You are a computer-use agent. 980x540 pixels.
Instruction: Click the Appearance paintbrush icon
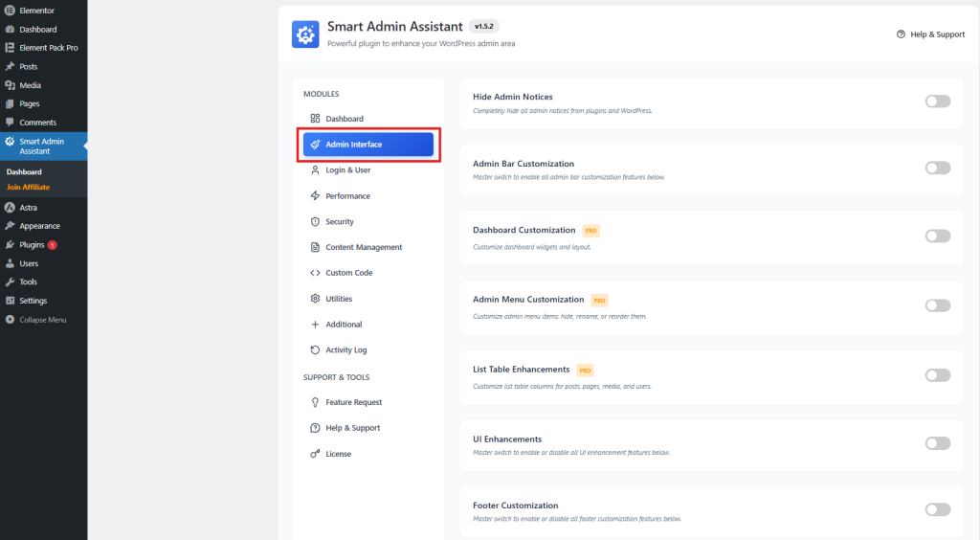(x=10, y=226)
